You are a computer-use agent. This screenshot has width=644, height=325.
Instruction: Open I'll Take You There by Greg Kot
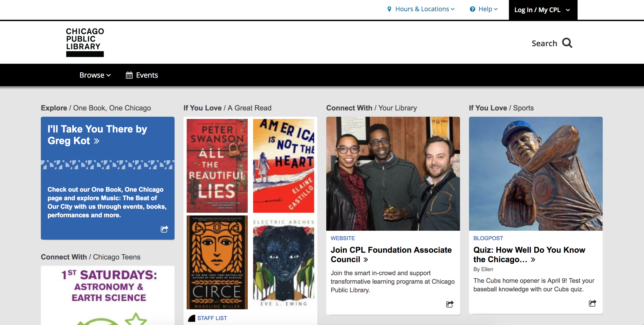97,135
